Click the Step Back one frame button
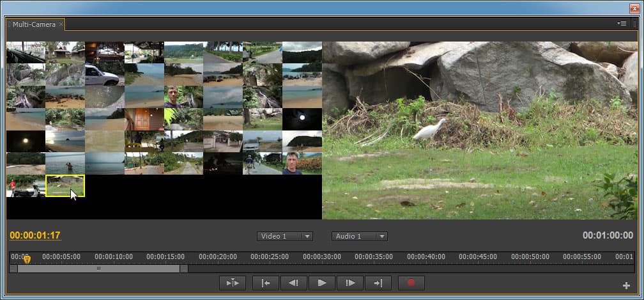This screenshot has width=644, height=300. click(x=293, y=283)
